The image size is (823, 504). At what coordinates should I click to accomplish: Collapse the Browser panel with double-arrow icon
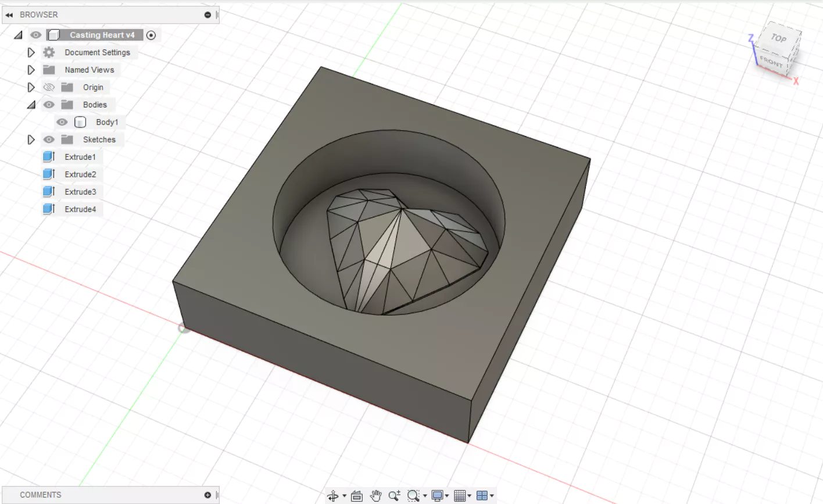pyautogui.click(x=9, y=15)
